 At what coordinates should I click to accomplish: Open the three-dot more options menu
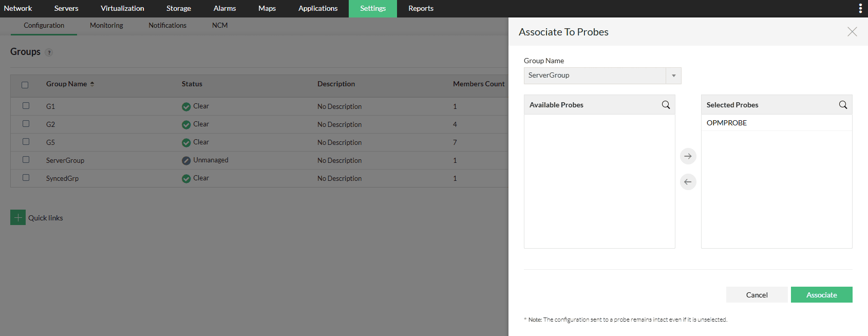click(x=860, y=8)
